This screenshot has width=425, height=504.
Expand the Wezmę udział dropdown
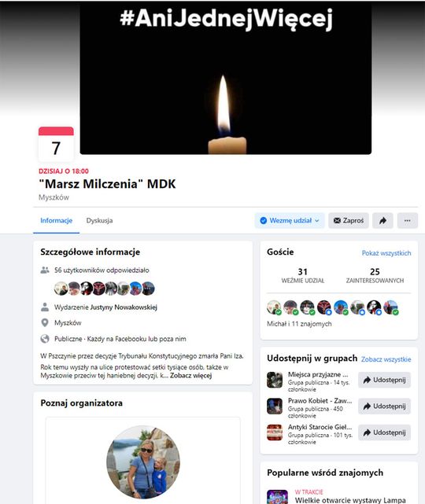[x=290, y=220]
